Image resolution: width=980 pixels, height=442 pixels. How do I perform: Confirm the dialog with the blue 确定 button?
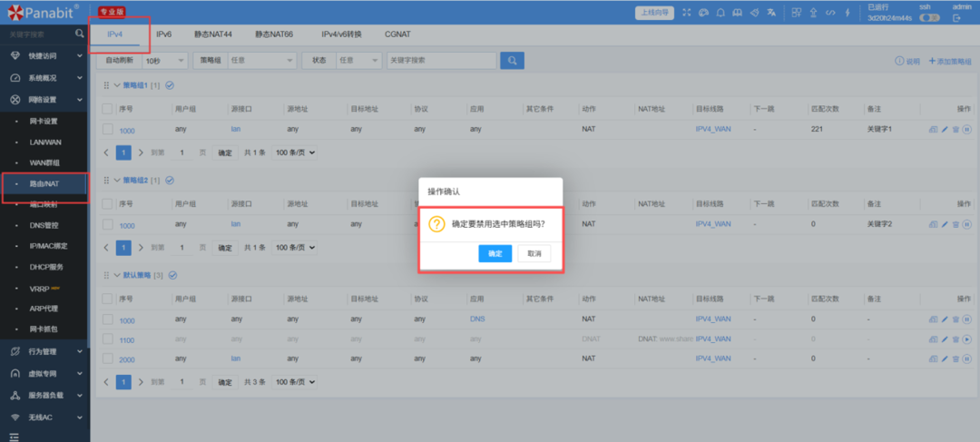495,253
